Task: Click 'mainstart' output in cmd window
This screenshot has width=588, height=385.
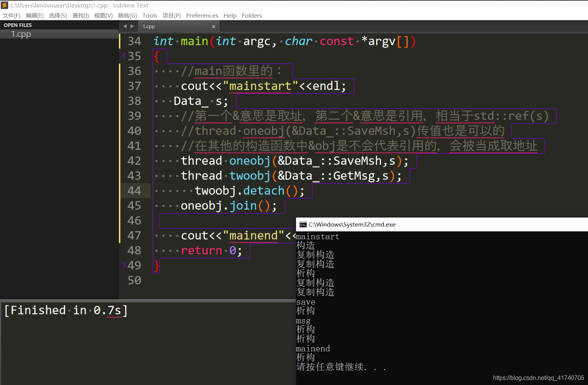Action: coord(318,237)
